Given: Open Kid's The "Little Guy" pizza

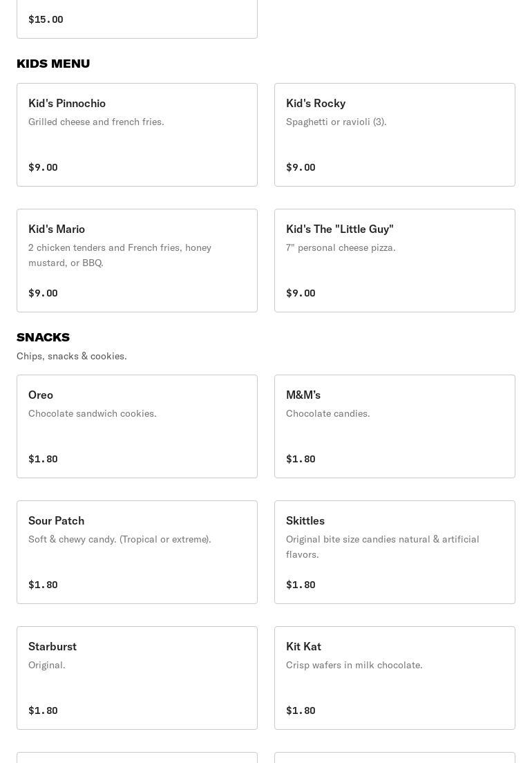Looking at the screenshot, I should (395, 261).
